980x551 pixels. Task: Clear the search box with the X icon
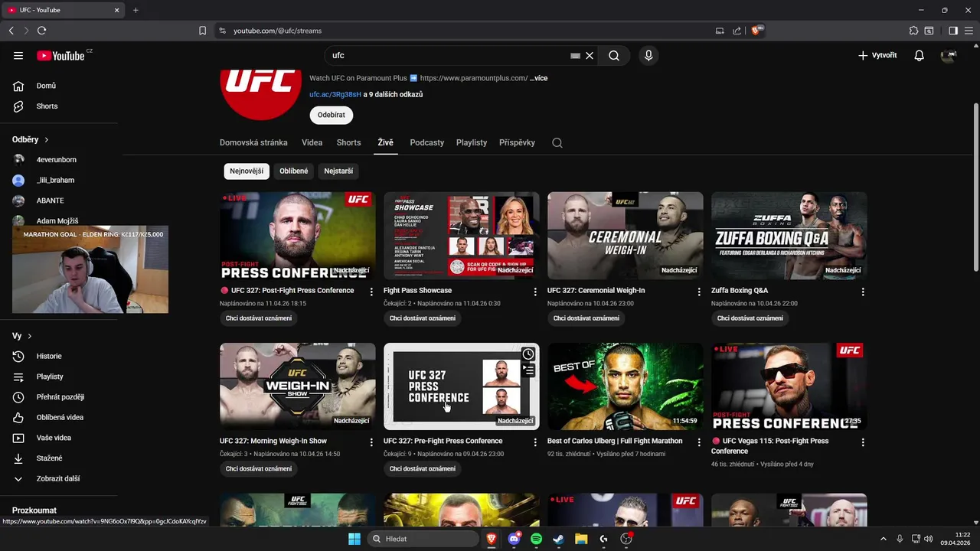(x=590, y=56)
